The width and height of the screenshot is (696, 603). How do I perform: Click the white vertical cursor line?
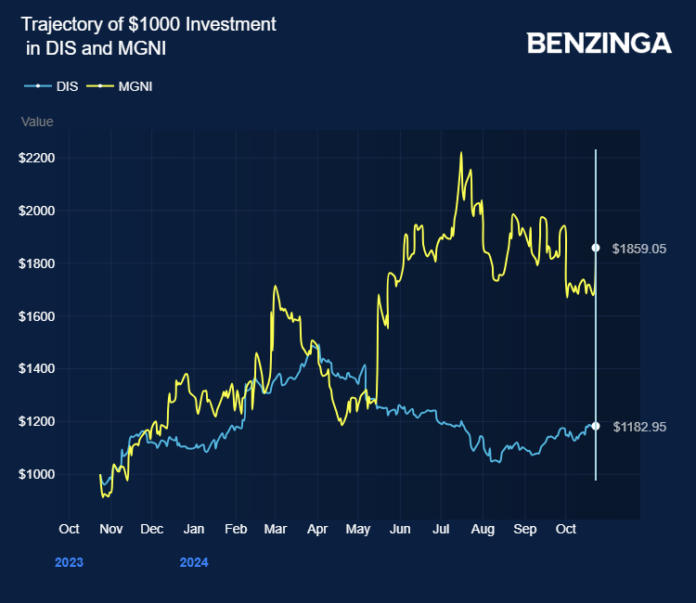coord(596,330)
